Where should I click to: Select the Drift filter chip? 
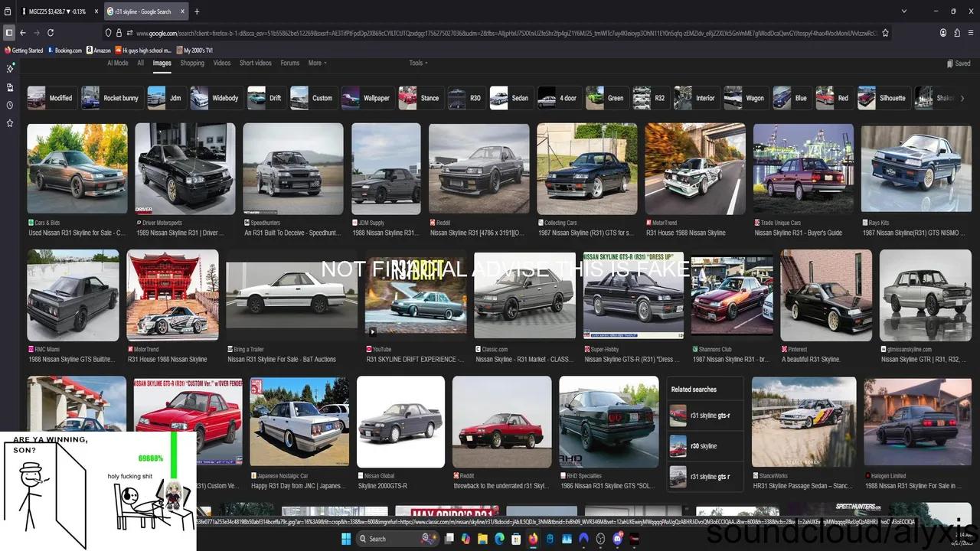coord(266,98)
